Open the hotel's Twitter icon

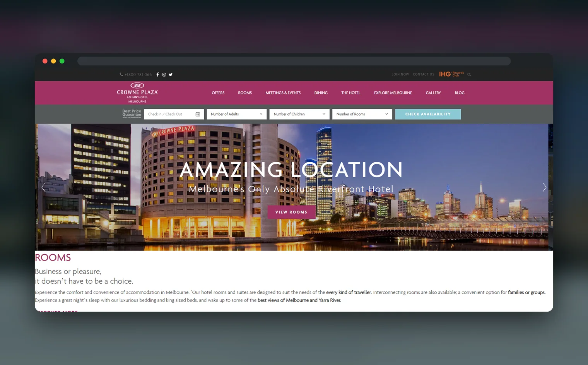point(171,75)
